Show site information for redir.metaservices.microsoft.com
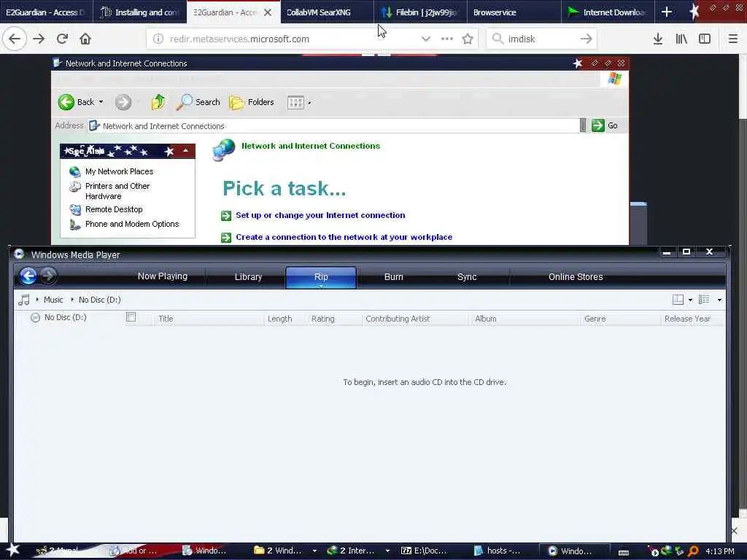Viewport: 747px width, 560px height. 158,39
